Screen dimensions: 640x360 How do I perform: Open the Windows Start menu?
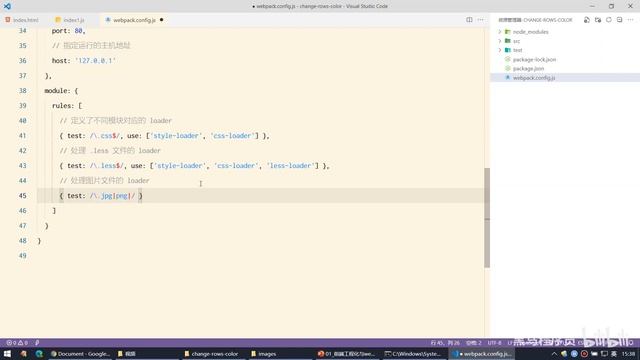point(7,354)
